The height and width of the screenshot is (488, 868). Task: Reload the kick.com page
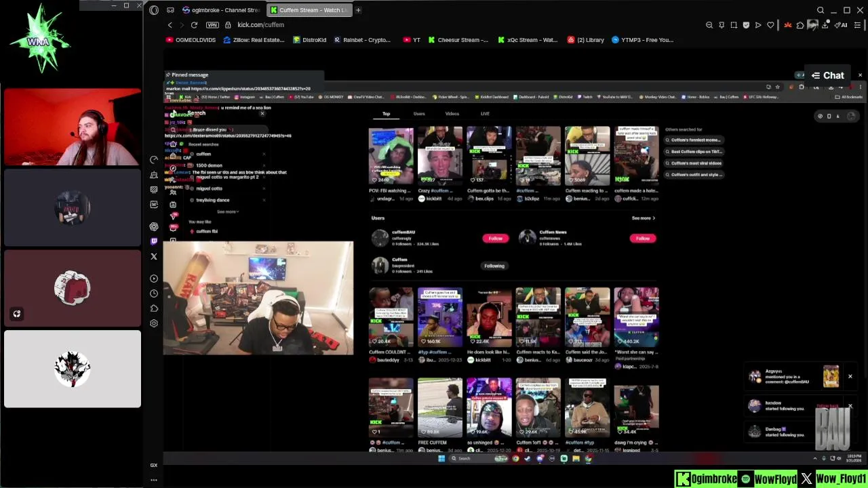click(x=194, y=25)
